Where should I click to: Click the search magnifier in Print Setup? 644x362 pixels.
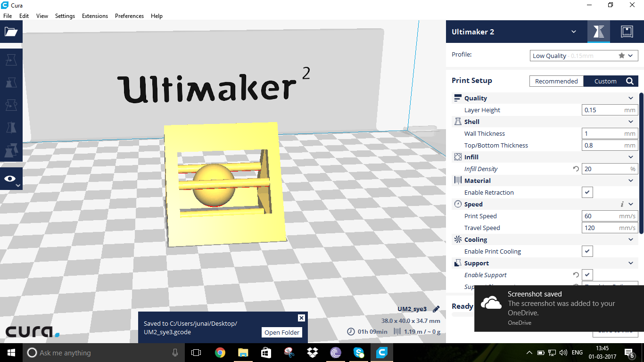tap(630, 81)
